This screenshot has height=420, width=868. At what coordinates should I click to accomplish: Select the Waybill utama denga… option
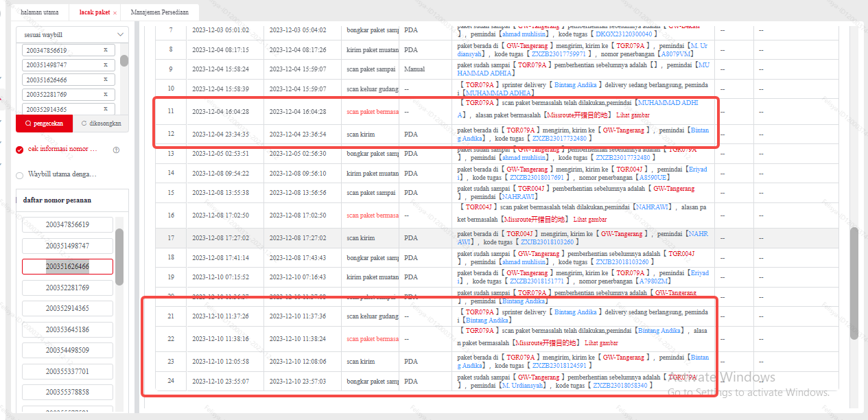click(x=19, y=174)
